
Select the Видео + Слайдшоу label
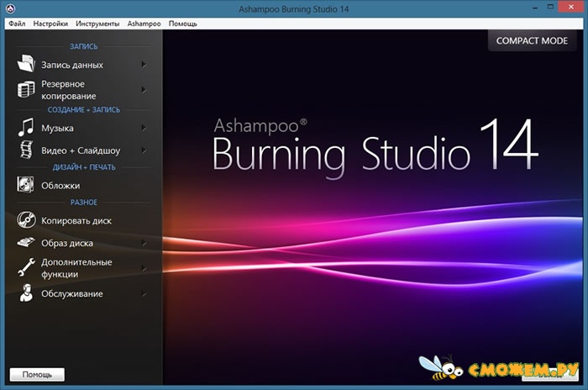(x=81, y=150)
